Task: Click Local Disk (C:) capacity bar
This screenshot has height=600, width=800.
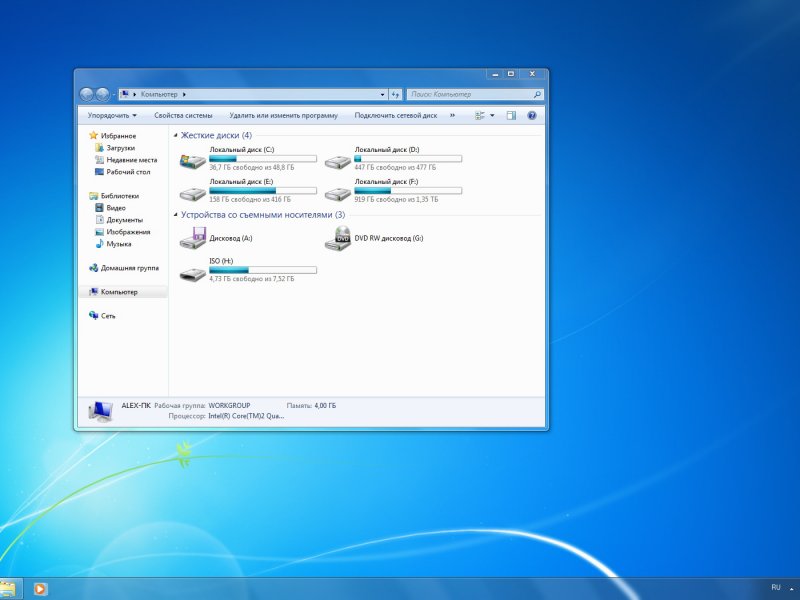Action: [x=263, y=159]
